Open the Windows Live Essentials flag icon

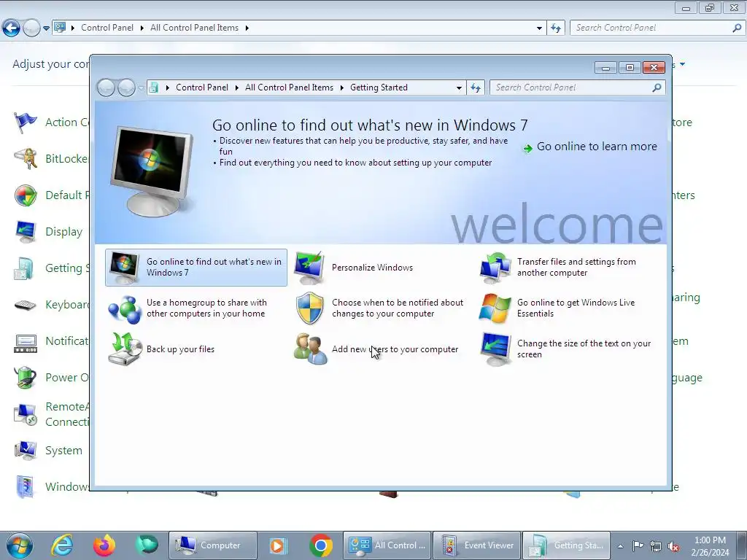[x=495, y=308]
